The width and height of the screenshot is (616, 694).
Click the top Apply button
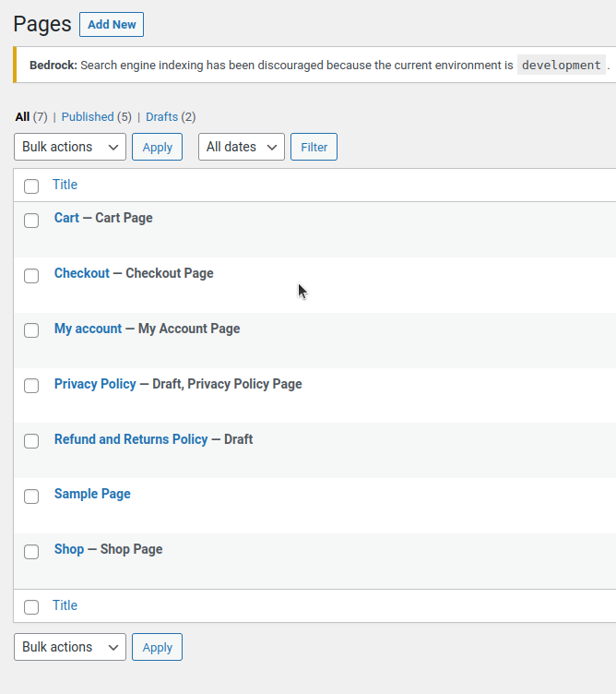[157, 147]
